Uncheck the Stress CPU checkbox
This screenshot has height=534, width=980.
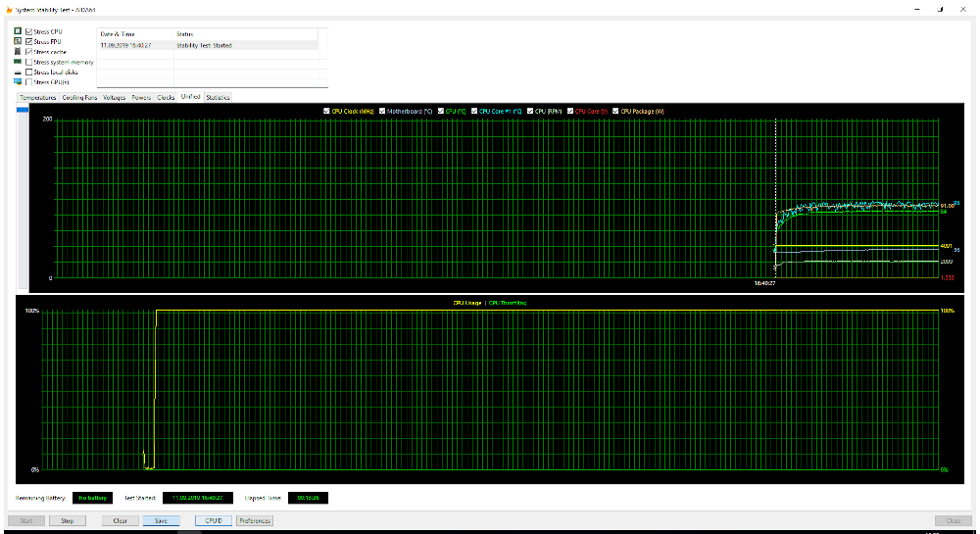point(28,31)
